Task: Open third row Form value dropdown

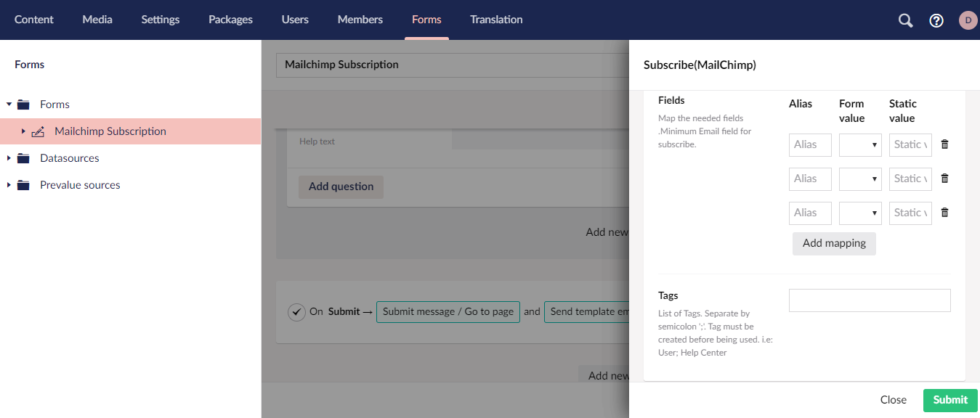Action: 860,213
